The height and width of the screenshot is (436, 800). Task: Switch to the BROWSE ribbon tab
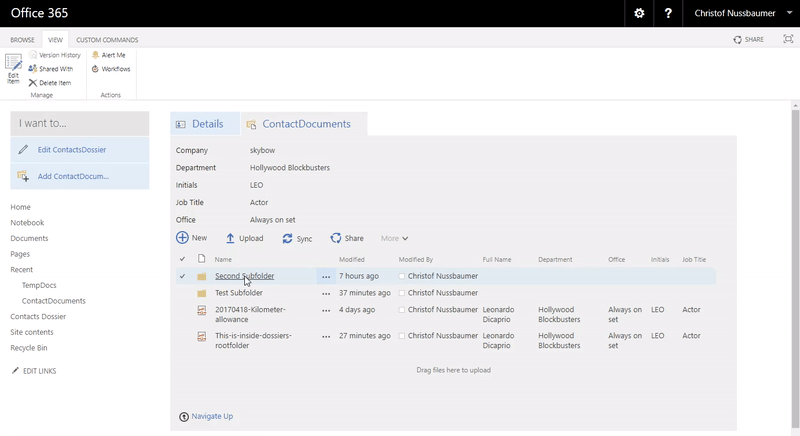pos(22,40)
